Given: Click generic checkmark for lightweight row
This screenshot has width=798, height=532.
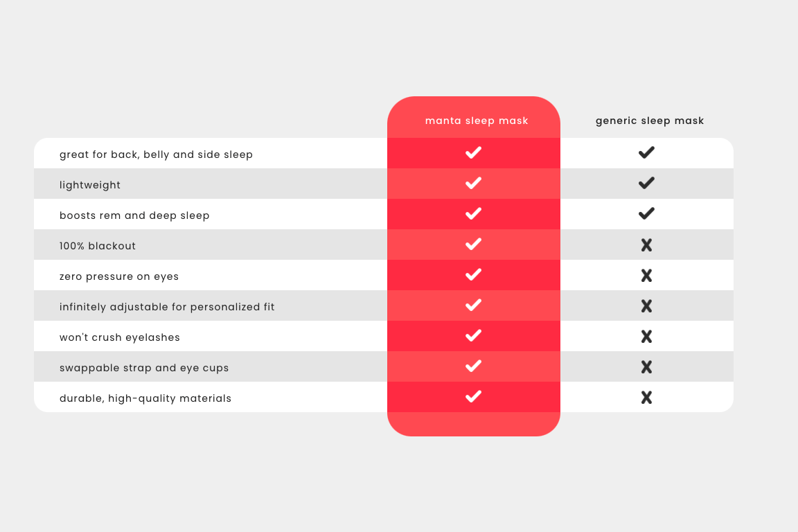Looking at the screenshot, I should [x=646, y=184].
